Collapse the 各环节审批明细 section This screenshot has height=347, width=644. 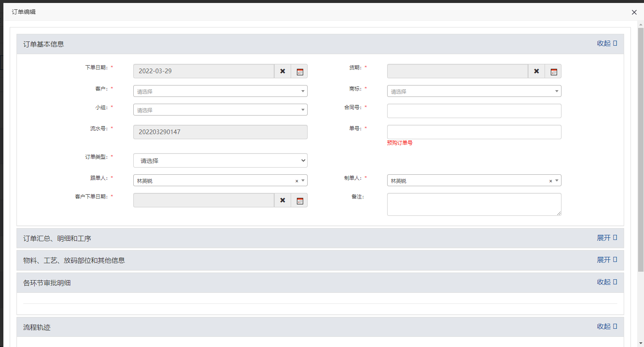tap(607, 282)
